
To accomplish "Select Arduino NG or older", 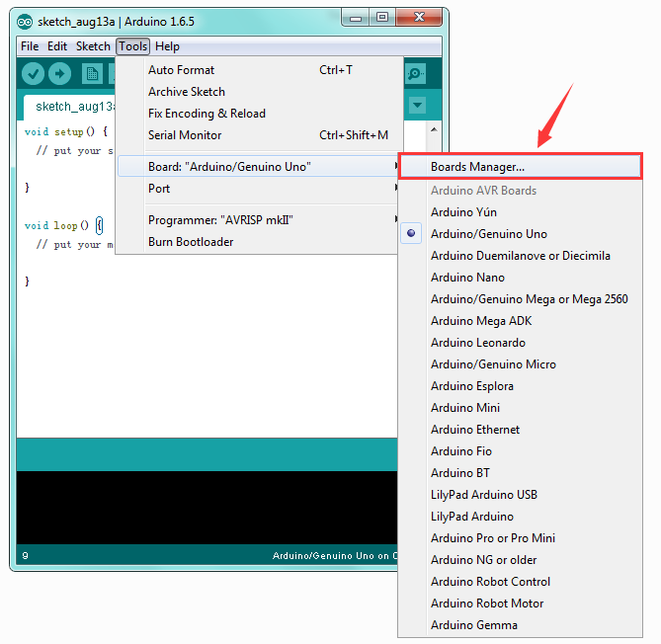I will pyautogui.click(x=520, y=560).
